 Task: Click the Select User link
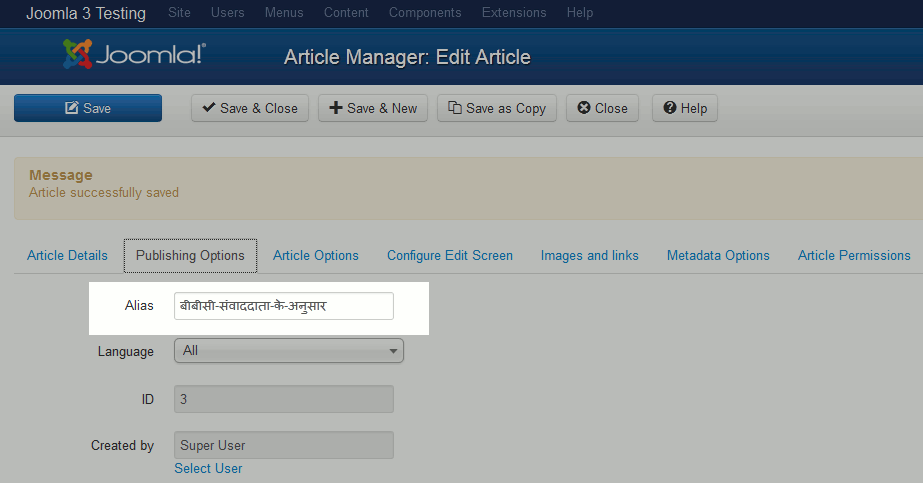tap(208, 468)
